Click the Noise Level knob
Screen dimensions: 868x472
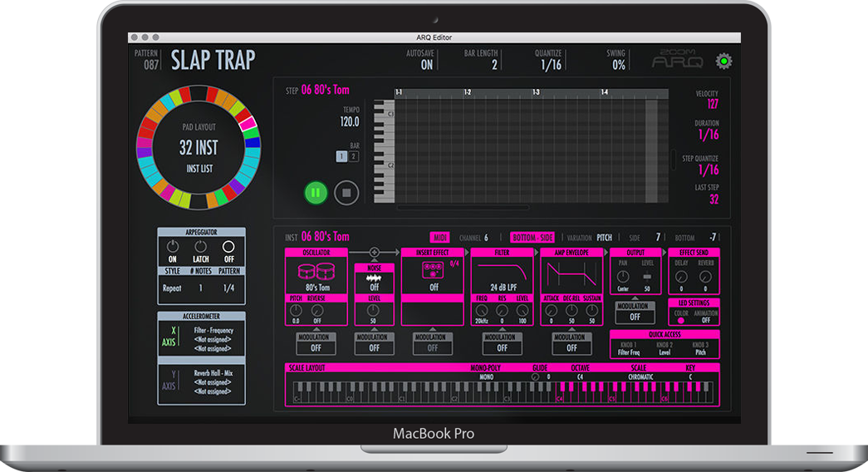click(373, 310)
